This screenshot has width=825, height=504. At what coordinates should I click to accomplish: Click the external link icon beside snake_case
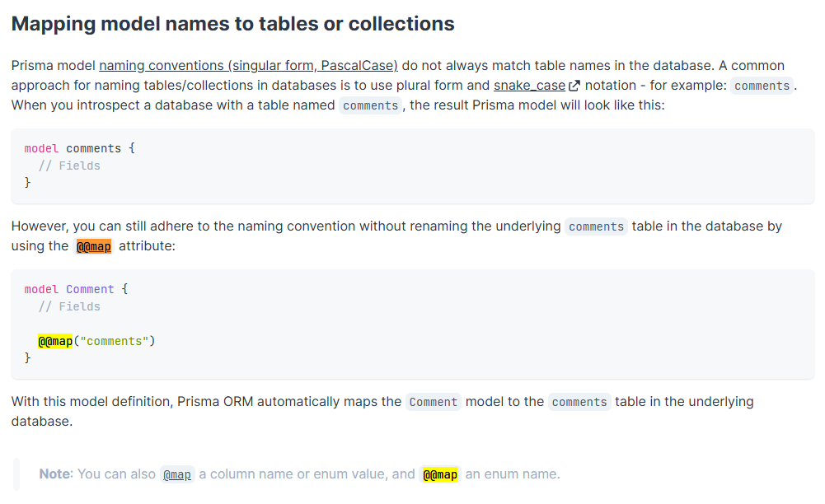pos(574,86)
